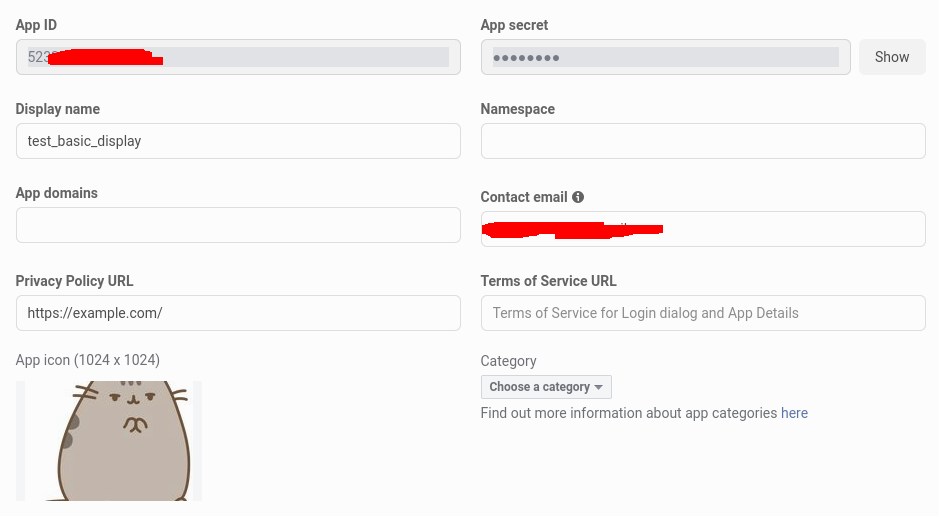
Task: Click the Terms of Service URL field
Action: (x=703, y=313)
